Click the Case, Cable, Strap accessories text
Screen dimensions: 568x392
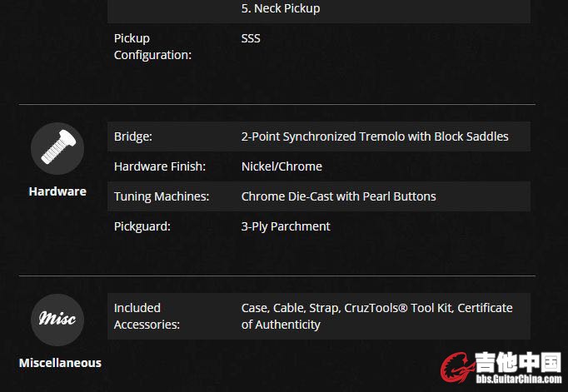[376, 316]
